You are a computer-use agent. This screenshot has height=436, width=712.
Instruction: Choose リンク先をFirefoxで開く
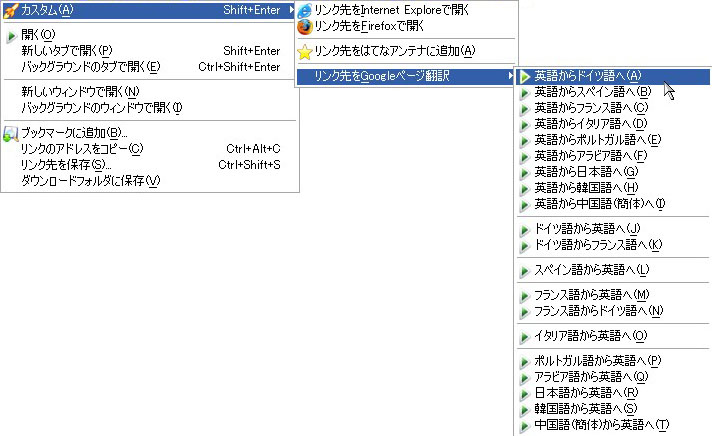point(406,26)
